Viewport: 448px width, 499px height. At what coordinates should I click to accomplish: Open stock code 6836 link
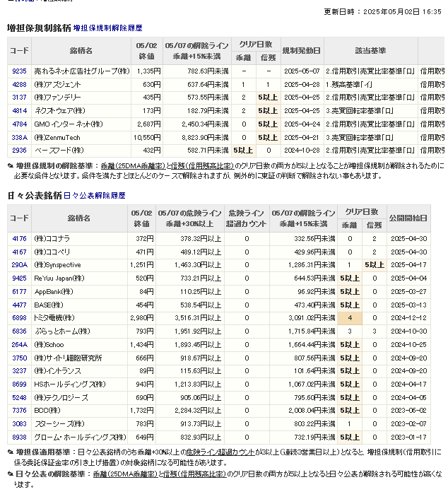point(19,331)
